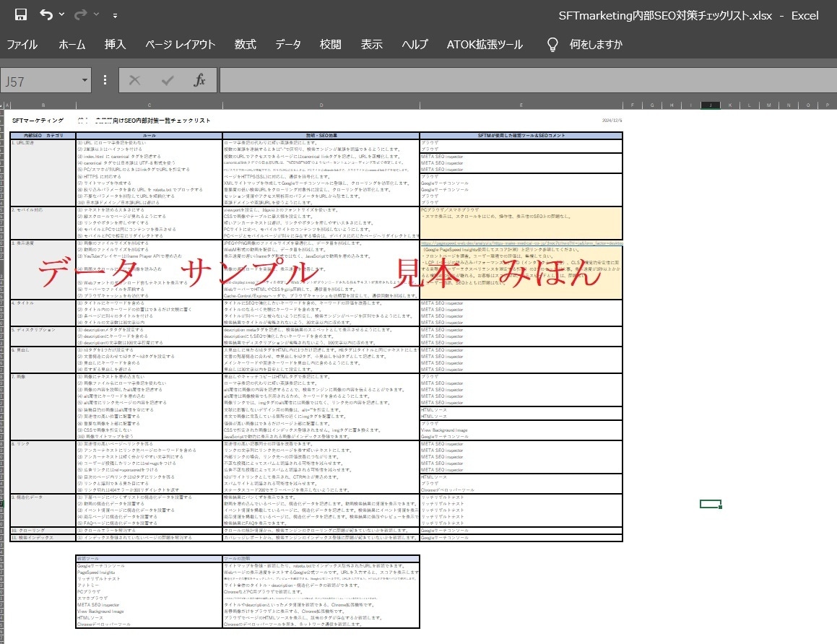
Task: Click the three-dot handle beside Name Box
Action: (105, 80)
